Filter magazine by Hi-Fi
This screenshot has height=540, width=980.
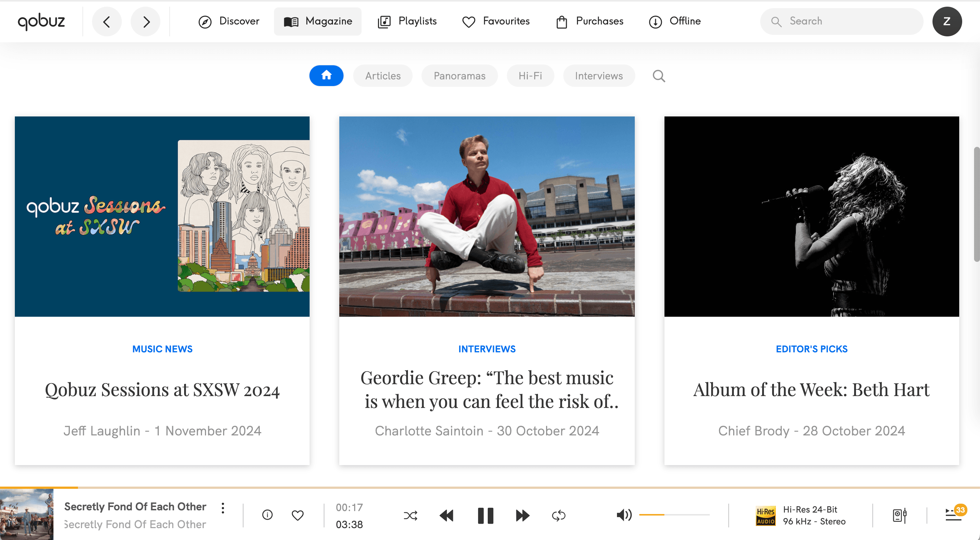530,76
